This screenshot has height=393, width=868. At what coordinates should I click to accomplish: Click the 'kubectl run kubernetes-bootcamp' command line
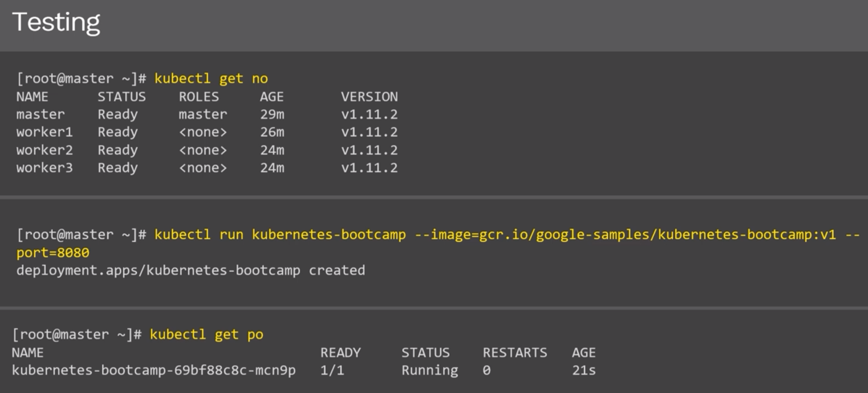[507, 235]
